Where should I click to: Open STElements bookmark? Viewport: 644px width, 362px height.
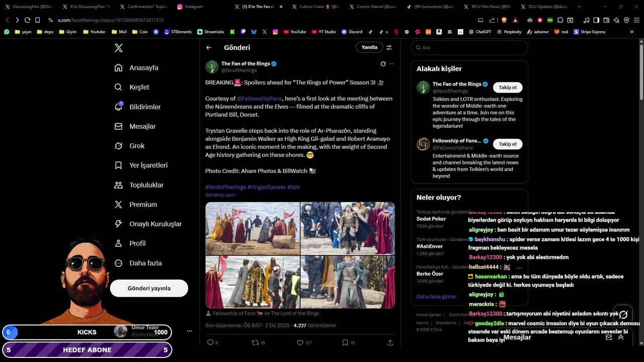click(178, 32)
